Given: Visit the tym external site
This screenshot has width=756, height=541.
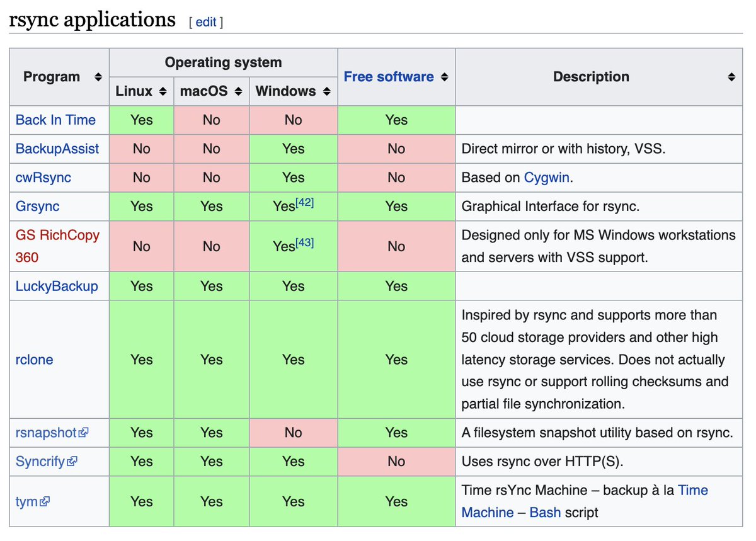Looking at the screenshot, I should pos(26,502).
